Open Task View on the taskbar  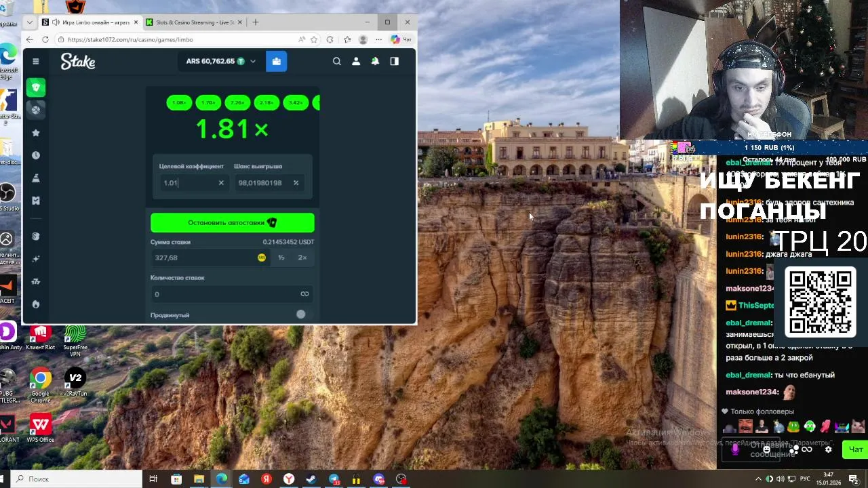point(153,479)
